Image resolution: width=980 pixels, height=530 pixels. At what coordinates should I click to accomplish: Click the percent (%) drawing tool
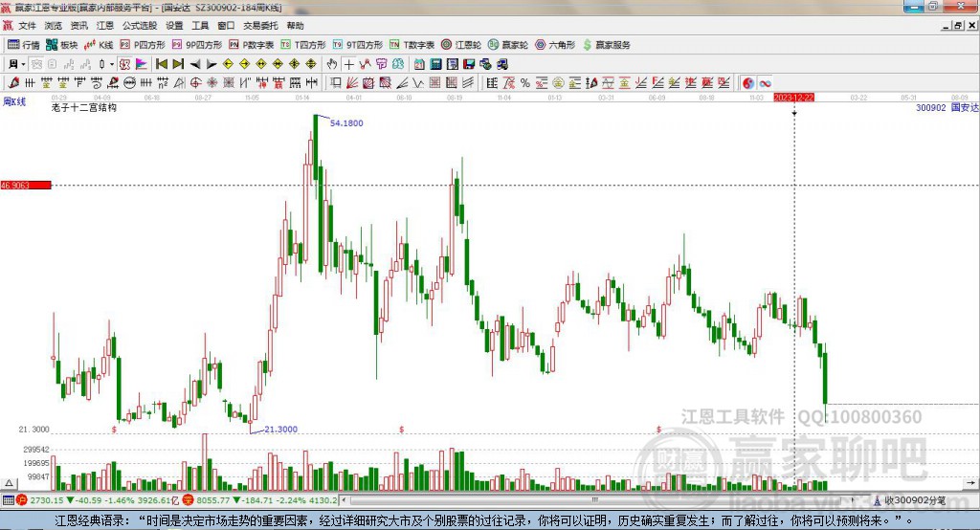[524, 83]
